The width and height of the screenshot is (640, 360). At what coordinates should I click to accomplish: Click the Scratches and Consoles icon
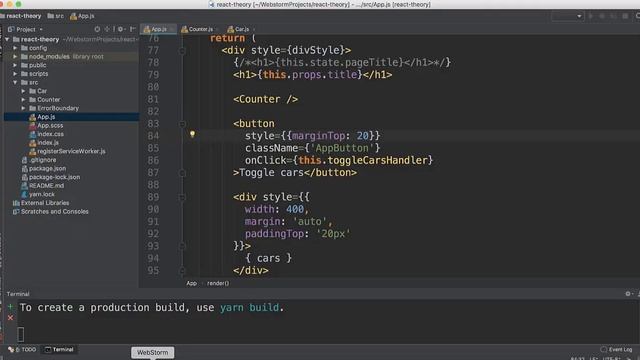pyautogui.click(x=16, y=211)
